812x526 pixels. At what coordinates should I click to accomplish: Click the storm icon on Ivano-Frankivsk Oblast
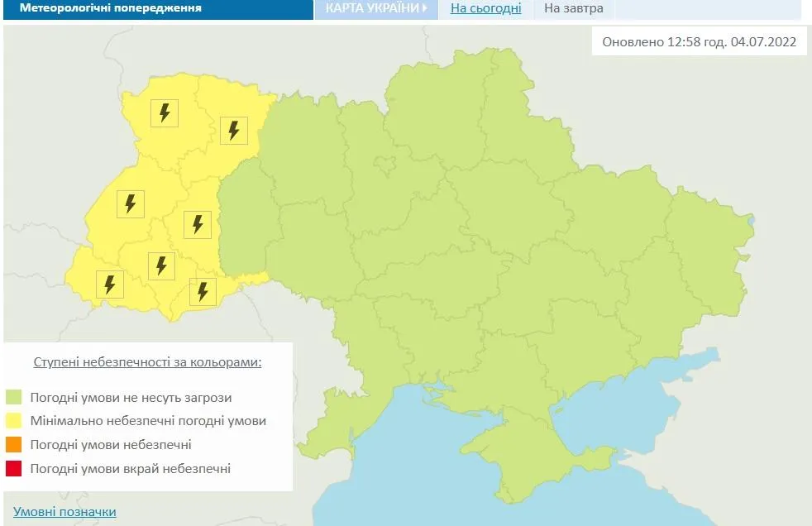coord(162,265)
